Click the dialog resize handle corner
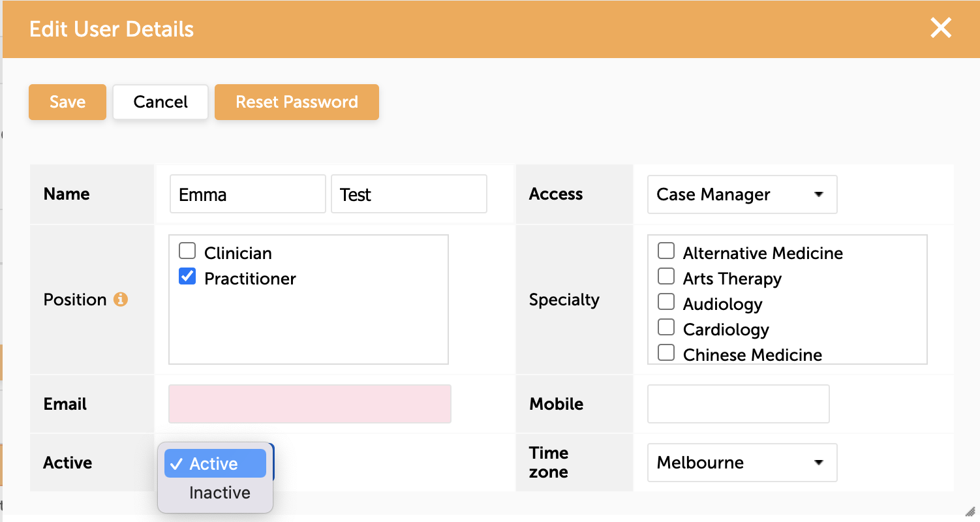Screen dimensions: 980x522 [x=970, y=512]
